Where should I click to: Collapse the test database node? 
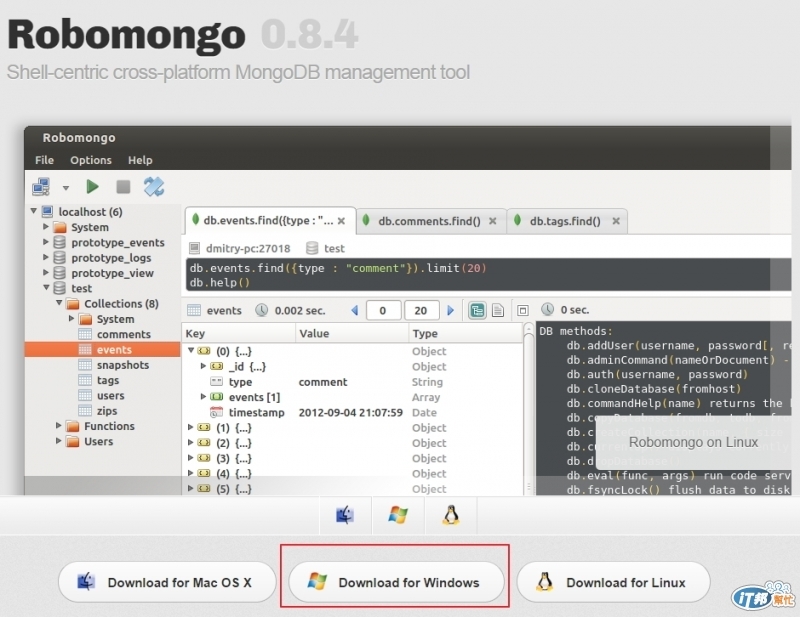coord(46,287)
